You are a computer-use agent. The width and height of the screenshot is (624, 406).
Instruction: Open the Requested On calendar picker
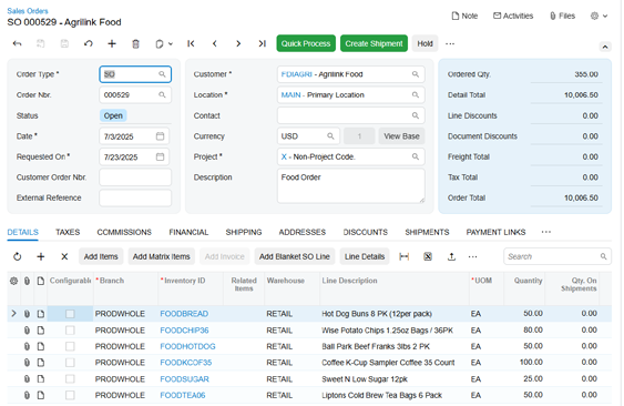(160, 157)
